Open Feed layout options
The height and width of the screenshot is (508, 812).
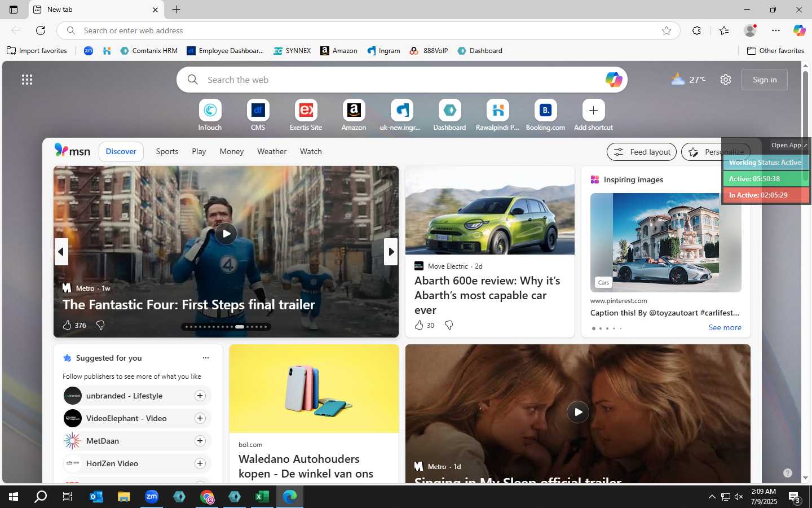click(642, 152)
